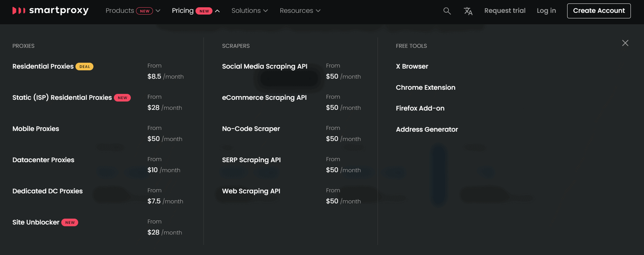Click the $8.5 /month price
The height and width of the screenshot is (255, 644).
pyautogui.click(x=165, y=77)
